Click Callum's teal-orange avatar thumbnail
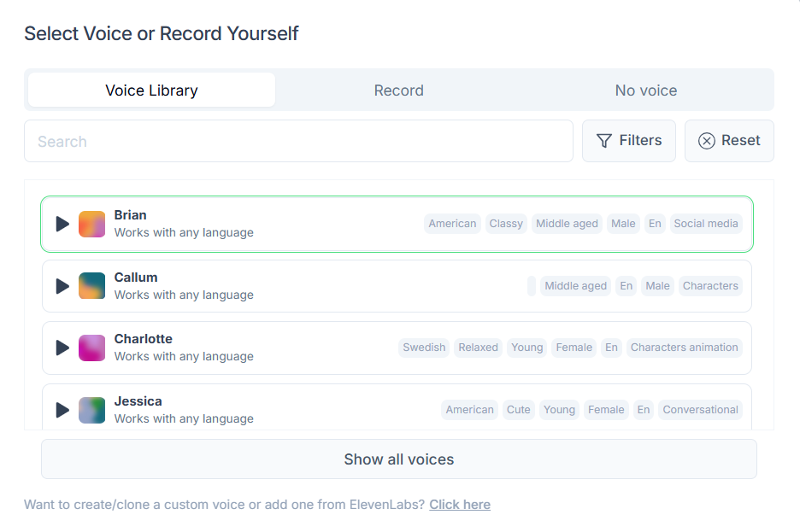 coord(91,286)
